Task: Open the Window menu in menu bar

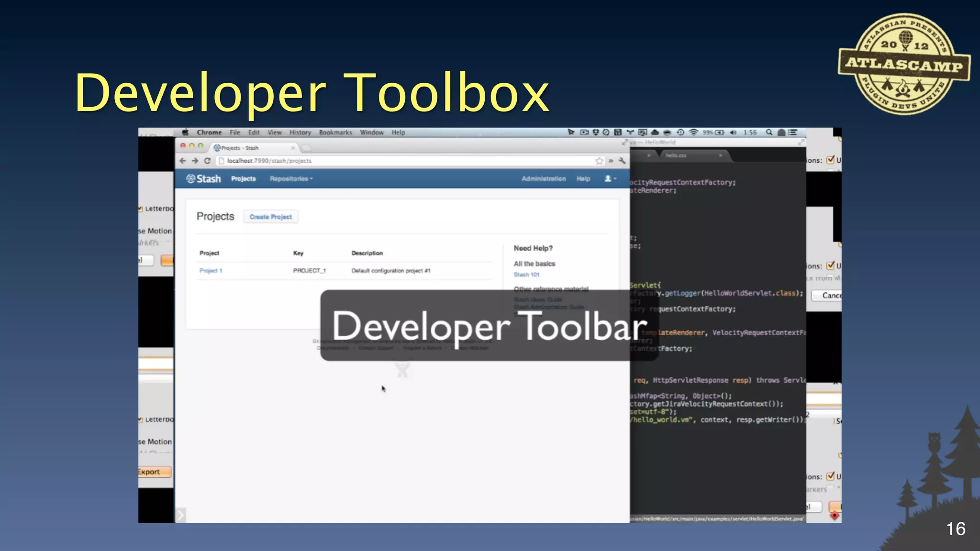Action: (372, 132)
